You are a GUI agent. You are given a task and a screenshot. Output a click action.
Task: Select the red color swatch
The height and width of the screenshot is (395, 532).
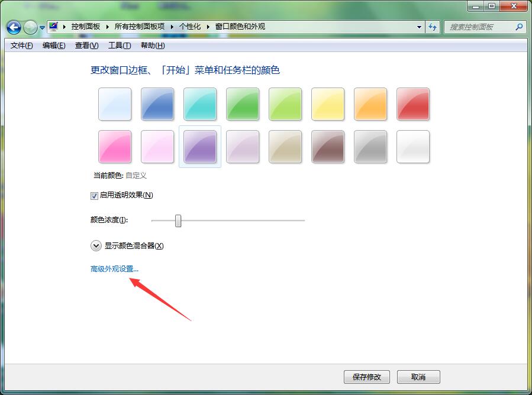point(413,104)
